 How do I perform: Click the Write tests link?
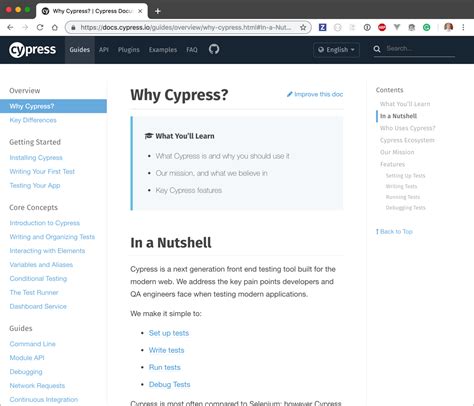166,350
